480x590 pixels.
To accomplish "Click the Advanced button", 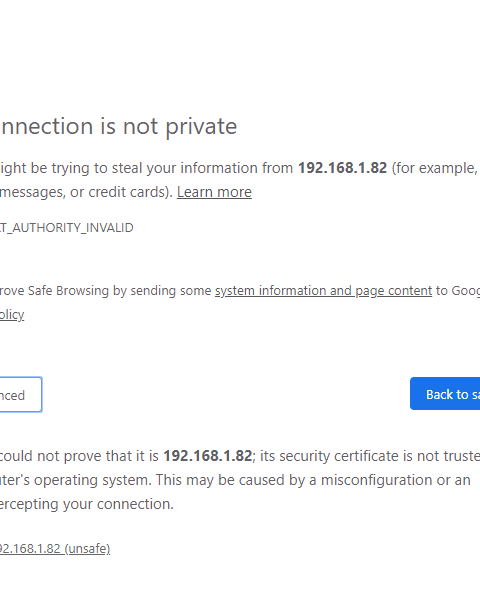I will point(21,394).
